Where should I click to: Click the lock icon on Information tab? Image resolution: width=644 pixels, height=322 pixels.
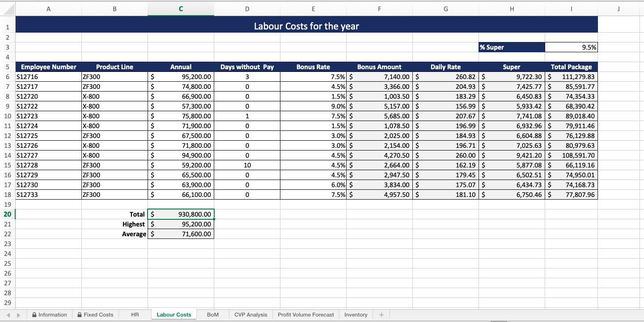33,314
